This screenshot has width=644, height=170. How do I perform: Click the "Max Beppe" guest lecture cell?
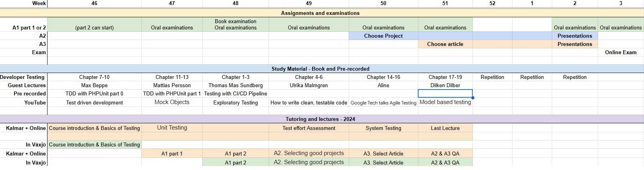94,85
